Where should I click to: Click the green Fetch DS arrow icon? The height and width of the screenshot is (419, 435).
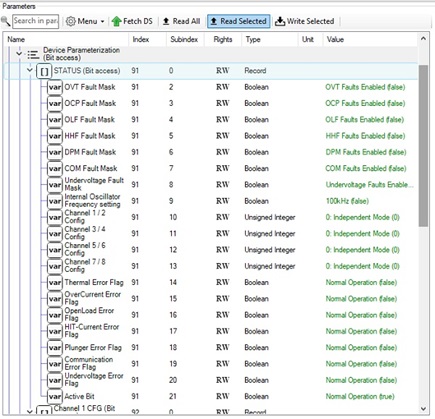click(117, 21)
